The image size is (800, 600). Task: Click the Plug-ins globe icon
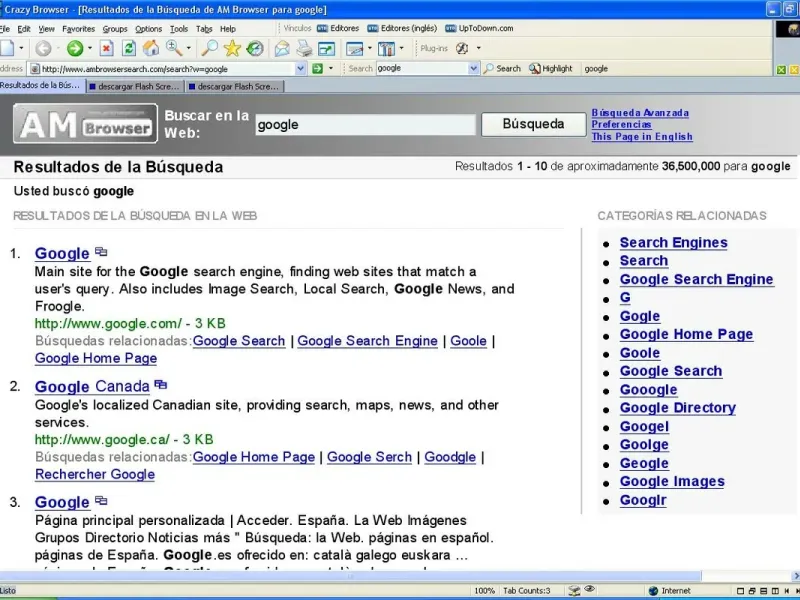click(462, 48)
